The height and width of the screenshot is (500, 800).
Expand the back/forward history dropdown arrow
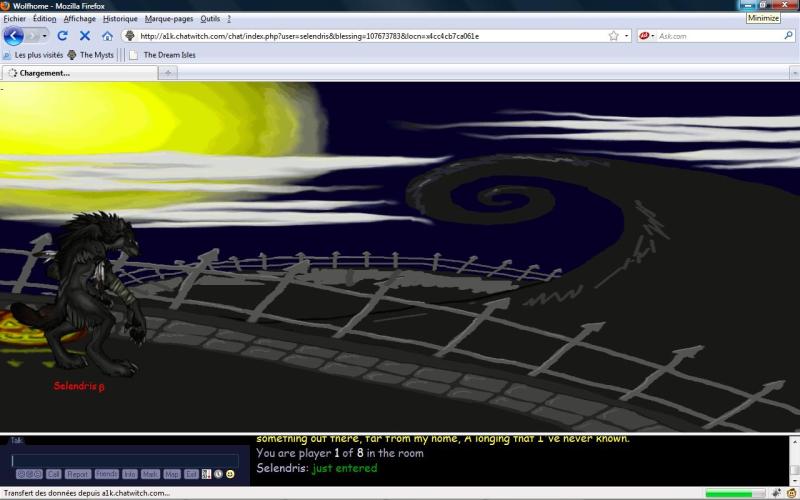(x=43, y=36)
